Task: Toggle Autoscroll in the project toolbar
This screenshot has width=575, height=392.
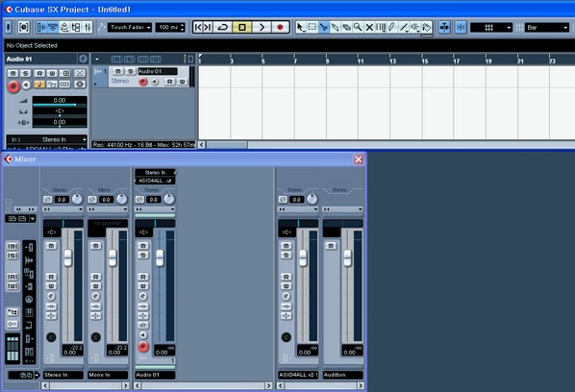Action: pyautogui.click(x=444, y=27)
